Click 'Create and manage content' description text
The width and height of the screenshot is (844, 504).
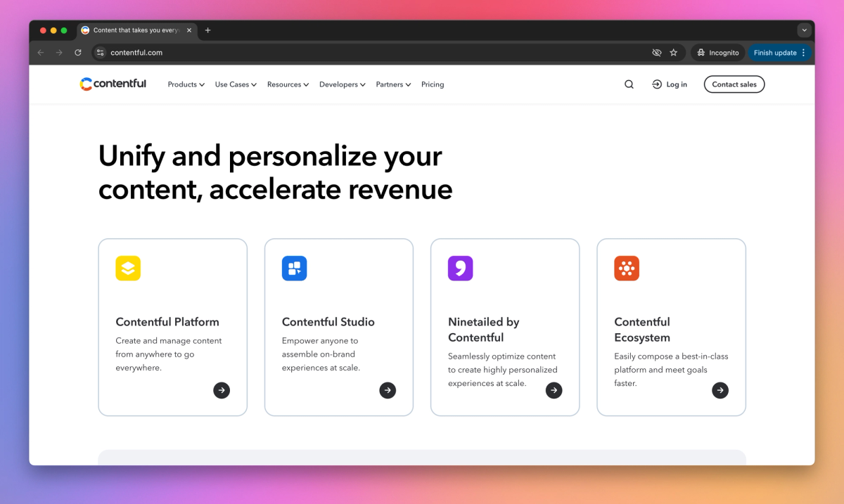coord(169,354)
